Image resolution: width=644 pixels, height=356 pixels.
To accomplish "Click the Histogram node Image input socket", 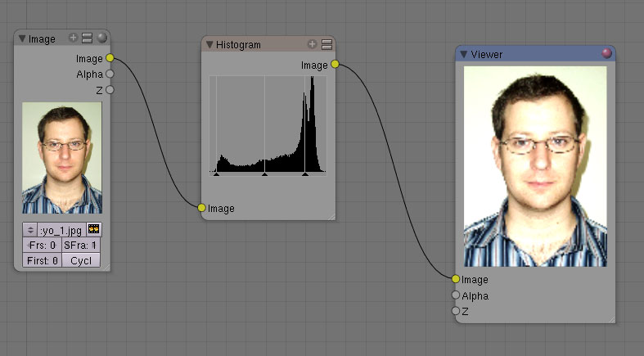I will (201, 208).
